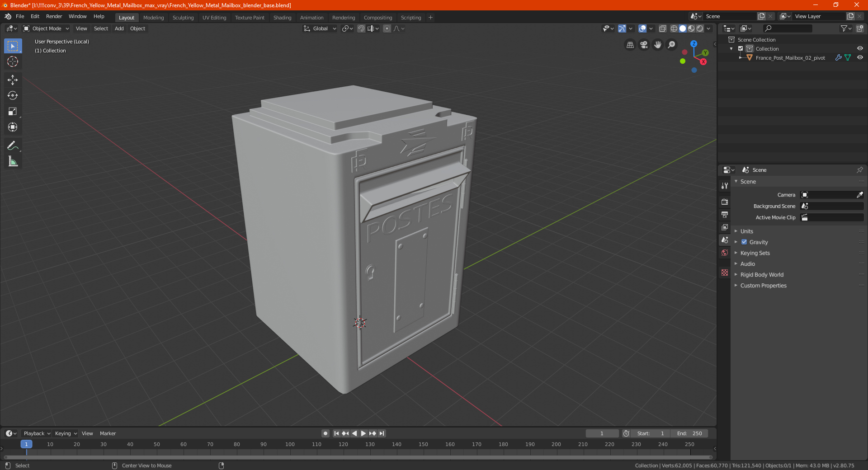Click the End frame field
This screenshot has height=470, width=868.
click(x=689, y=433)
